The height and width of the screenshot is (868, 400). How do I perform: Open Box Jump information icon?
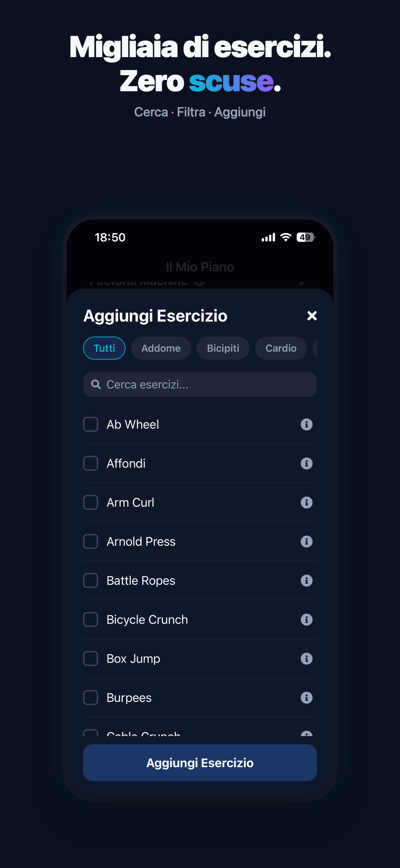coord(306,659)
